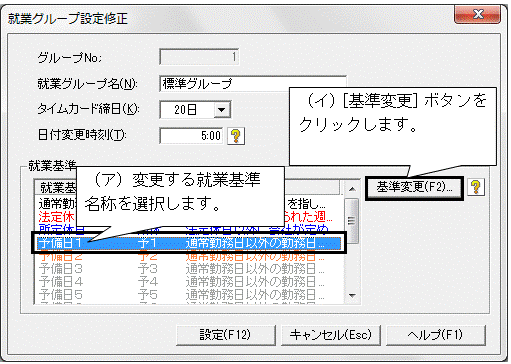The image size is (511, 364).
Task: Click scroll up arrow of 就業基準 list
Action: pyautogui.click(x=352, y=189)
